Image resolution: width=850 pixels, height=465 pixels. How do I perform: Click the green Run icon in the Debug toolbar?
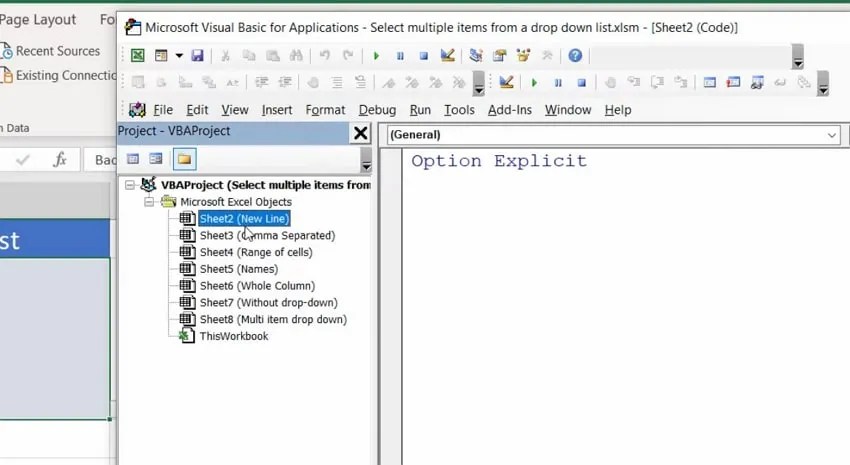coord(535,82)
